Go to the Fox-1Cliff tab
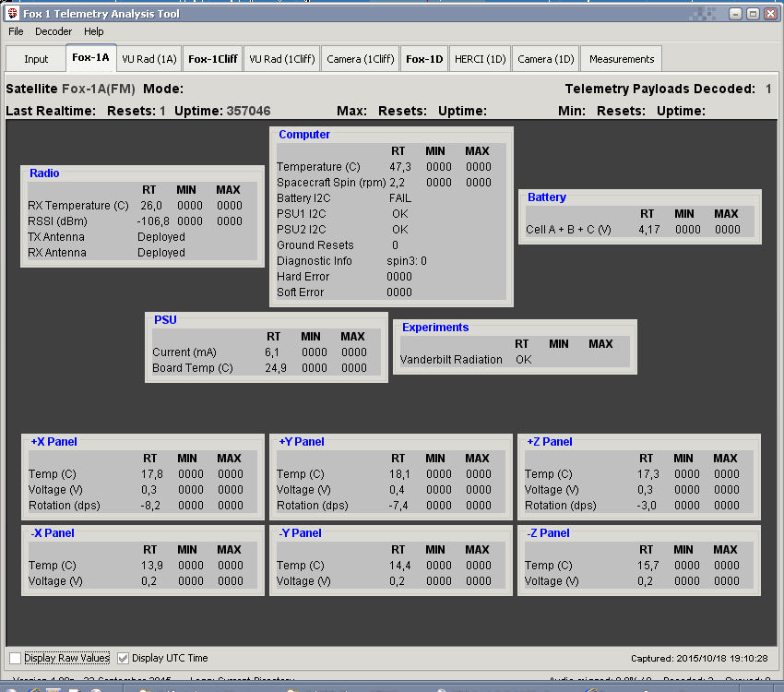Image resolution: width=784 pixels, height=692 pixels. tap(213, 59)
